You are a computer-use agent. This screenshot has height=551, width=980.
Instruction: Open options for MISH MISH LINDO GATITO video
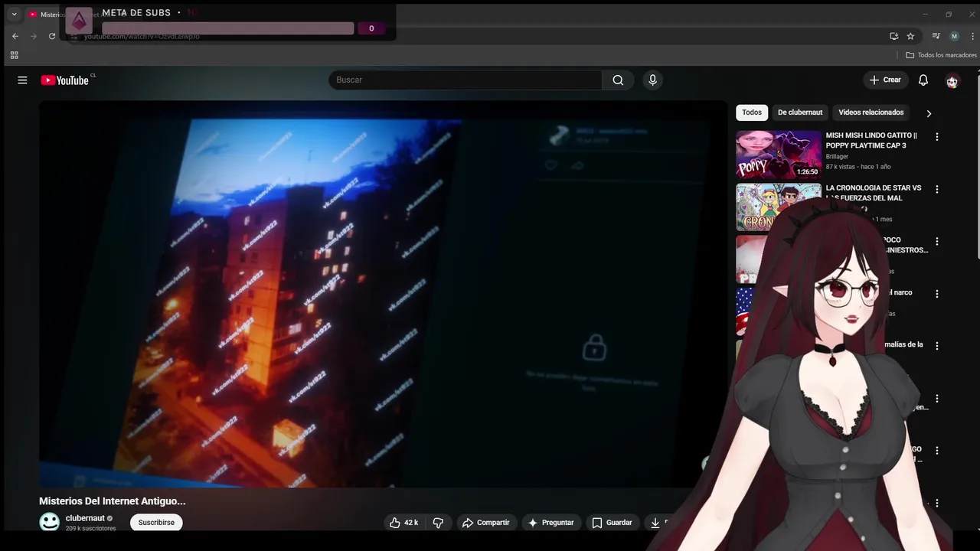(x=936, y=137)
